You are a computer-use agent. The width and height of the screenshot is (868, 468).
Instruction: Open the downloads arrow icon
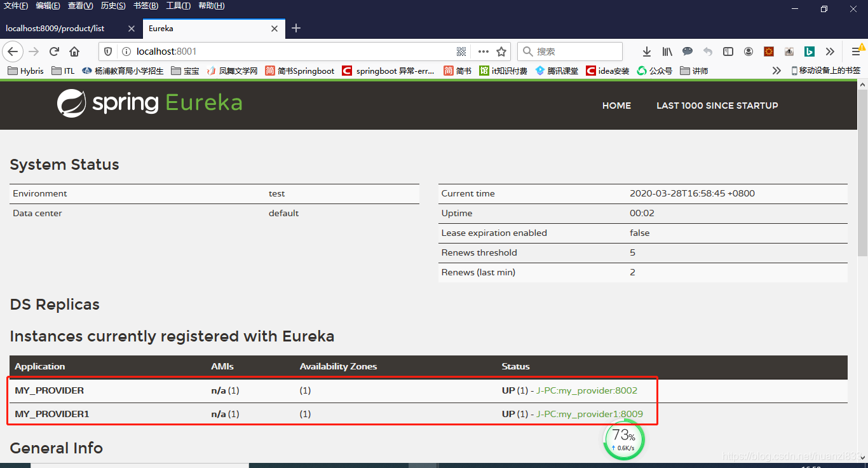647,52
